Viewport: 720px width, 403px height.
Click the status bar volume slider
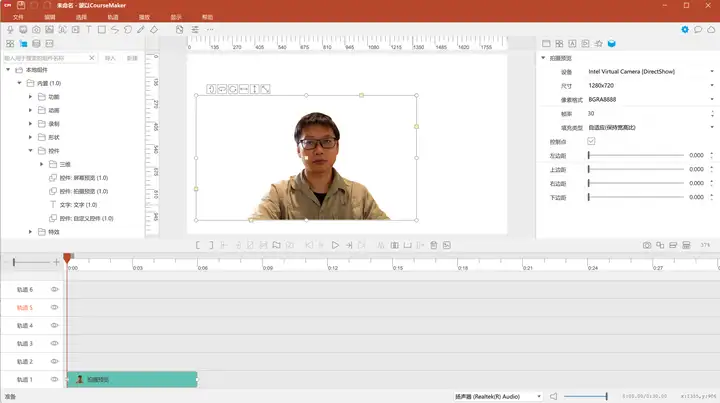click(585, 396)
